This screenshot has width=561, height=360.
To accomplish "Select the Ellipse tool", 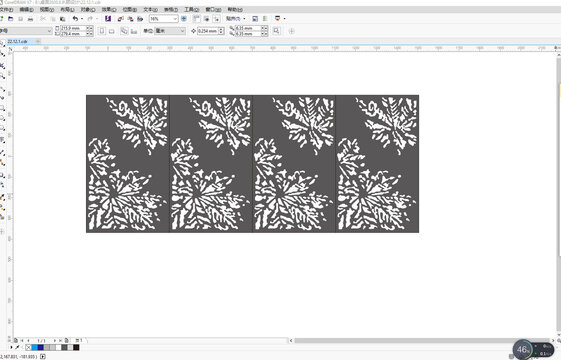I will tap(2, 118).
